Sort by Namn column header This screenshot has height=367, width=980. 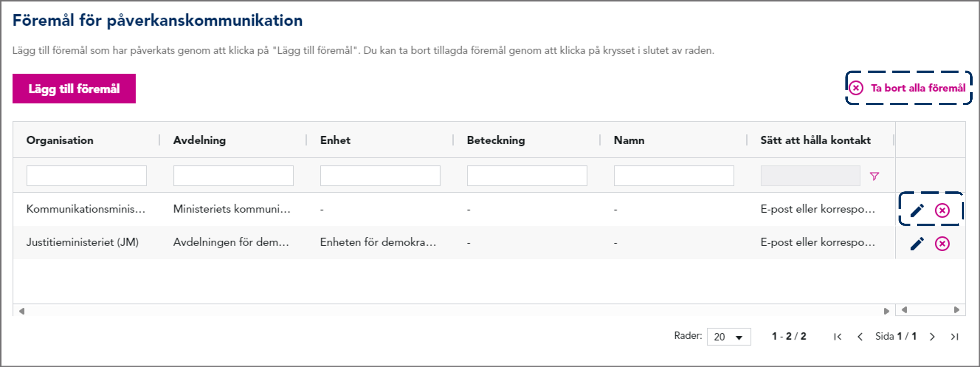pos(629,140)
